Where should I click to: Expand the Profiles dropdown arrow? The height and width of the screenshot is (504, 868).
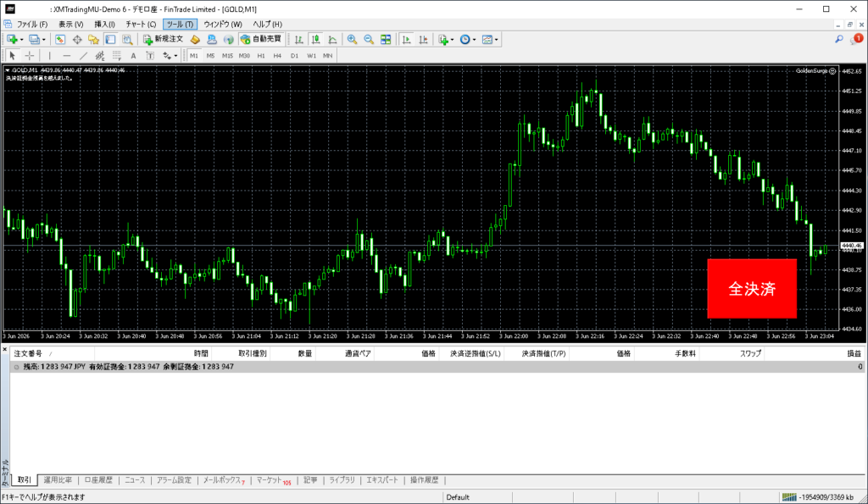44,40
